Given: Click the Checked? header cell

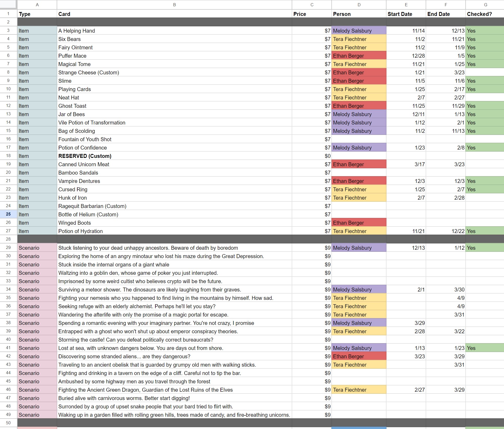Looking at the screenshot, I should pyautogui.click(x=484, y=14).
